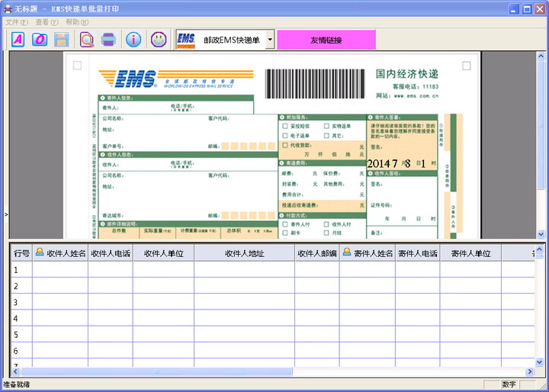This screenshot has width=549, height=392.
Task: Select row number 1 in the grid
Action: [x=21, y=269]
